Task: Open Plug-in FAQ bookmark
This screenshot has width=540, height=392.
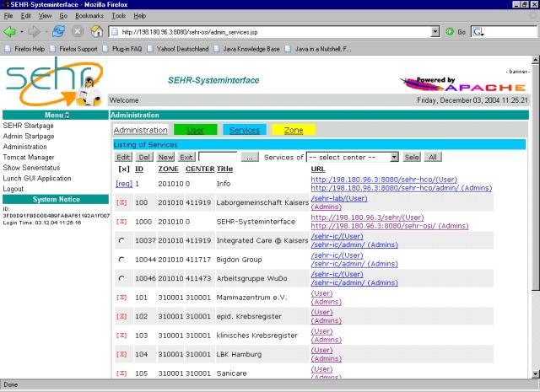Action: click(x=122, y=49)
